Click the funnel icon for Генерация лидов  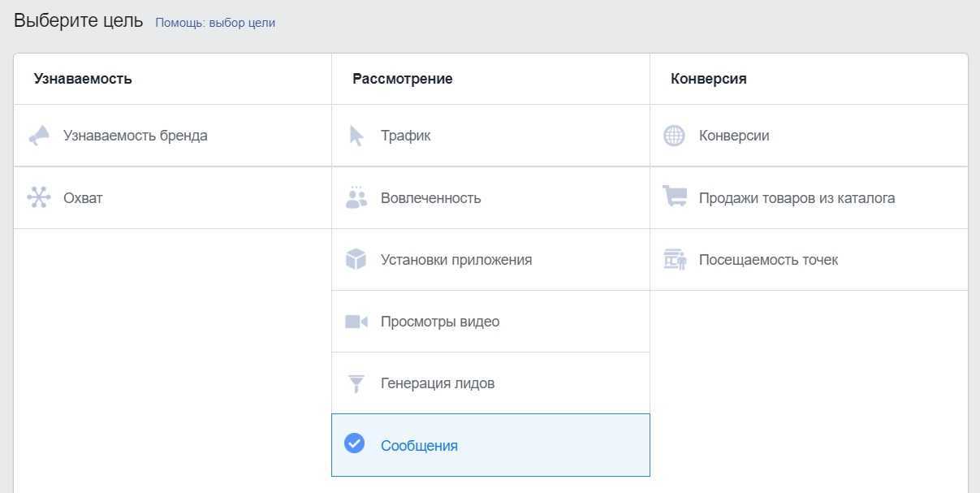pos(356,383)
